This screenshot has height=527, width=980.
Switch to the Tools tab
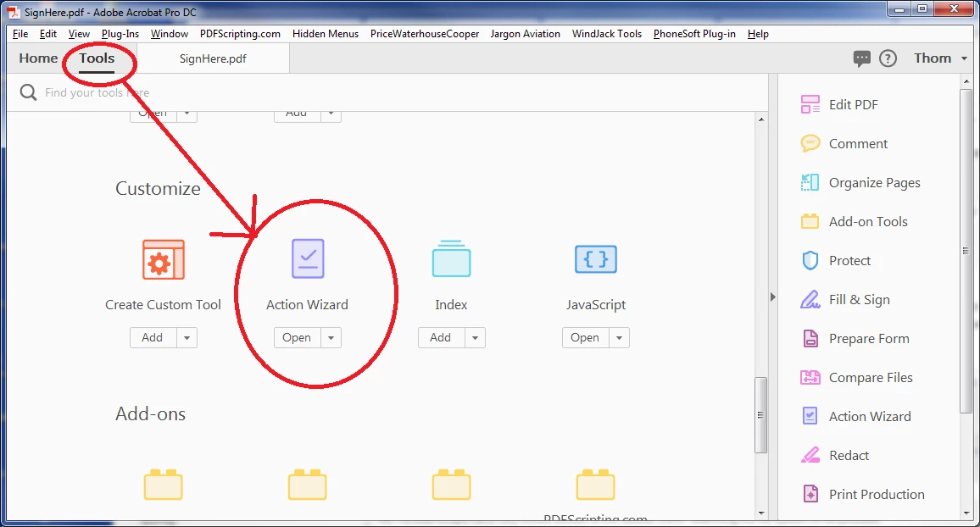(97, 58)
